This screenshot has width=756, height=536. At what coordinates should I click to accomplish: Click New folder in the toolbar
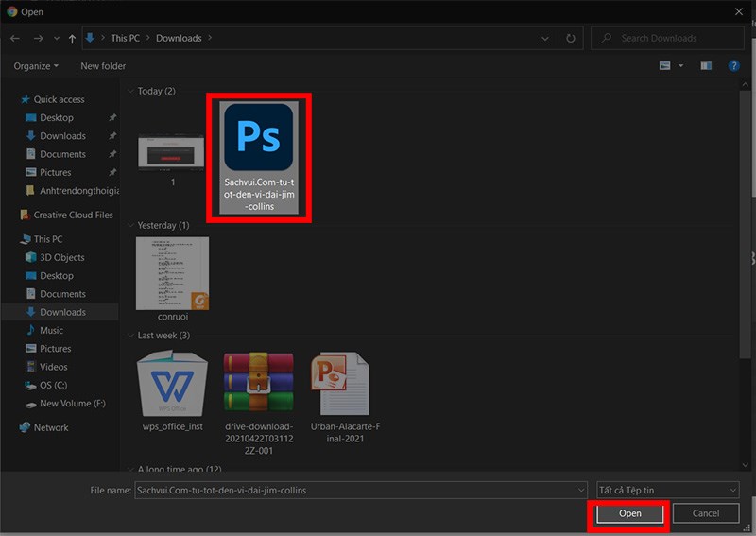pyautogui.click(x=103, y=66)
